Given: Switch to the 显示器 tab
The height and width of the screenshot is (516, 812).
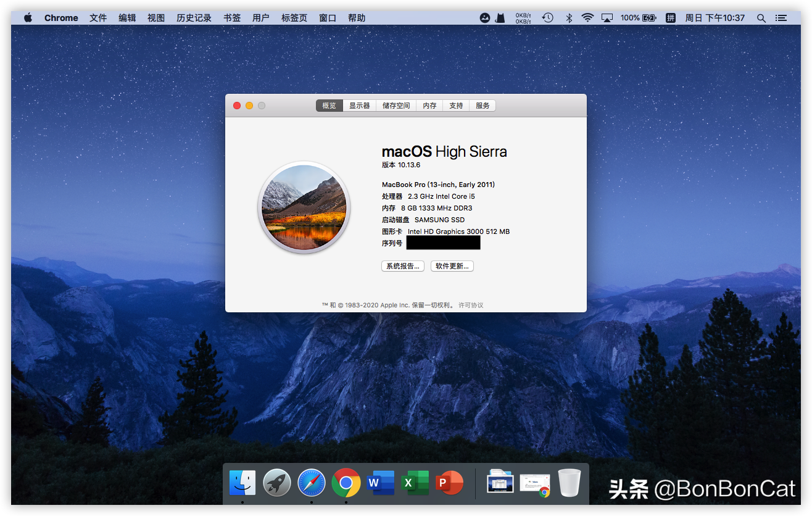Looking at the screenshot, I should tap(360, 106).
